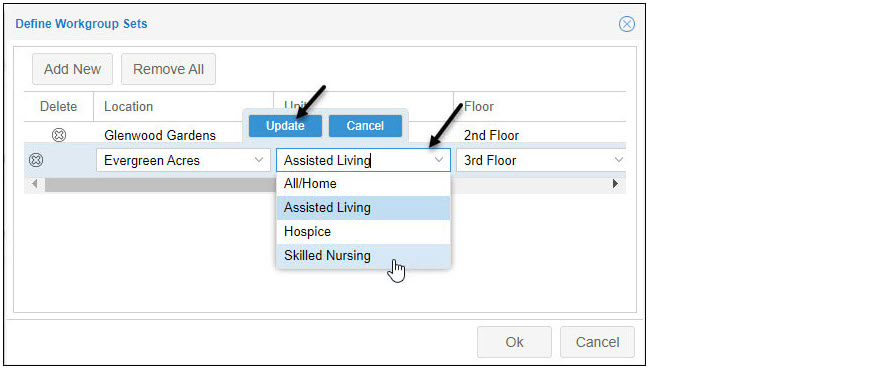Choose Assisted Living in the dropdown list

pyautogui.click(x=363, y=207)
